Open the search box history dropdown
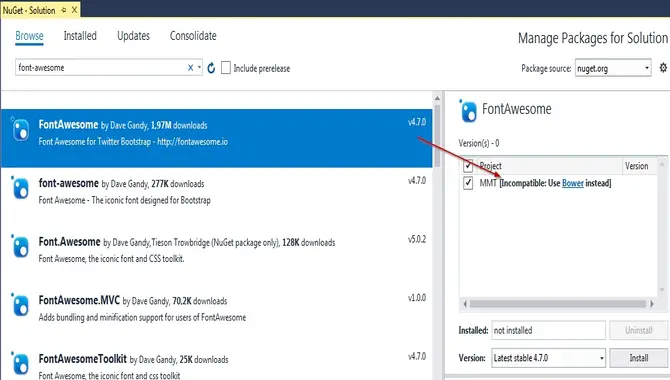The image size is (670, 380). pyautogui.click(x=200, y=68)
